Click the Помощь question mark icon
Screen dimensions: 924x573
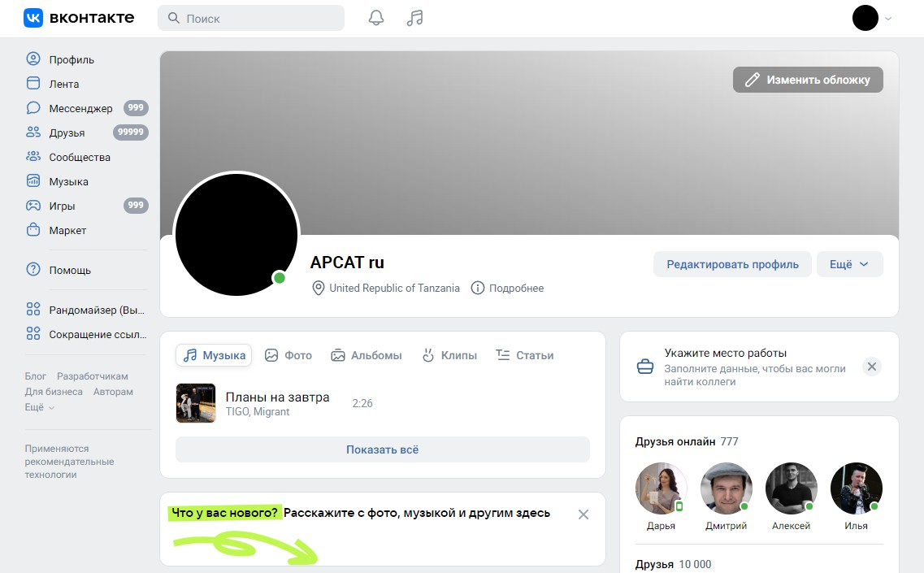[33, 270]
